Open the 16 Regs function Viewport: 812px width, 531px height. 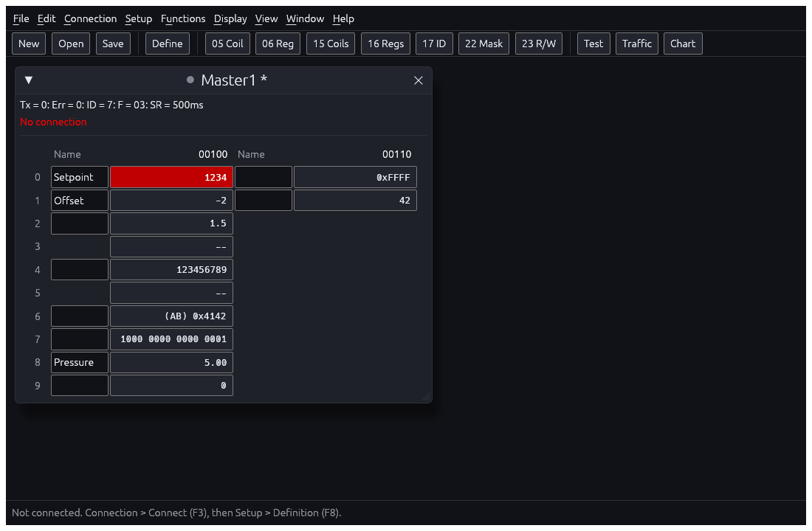click(386, 44)
